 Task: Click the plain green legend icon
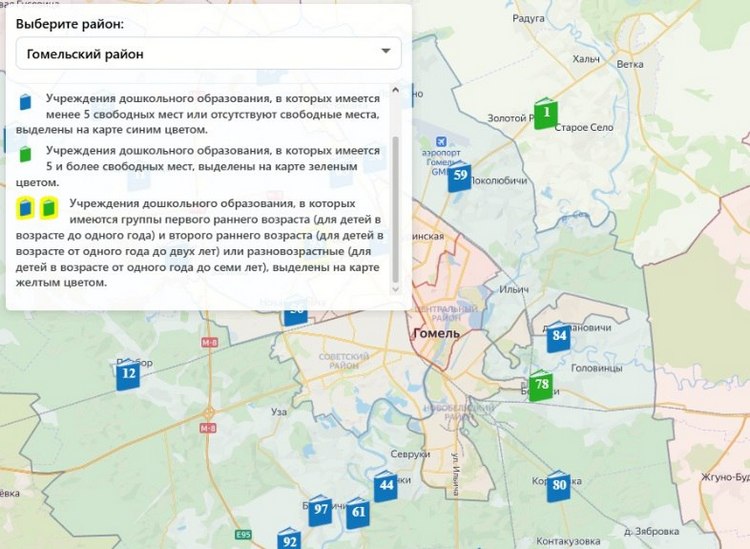click(26, 155)
